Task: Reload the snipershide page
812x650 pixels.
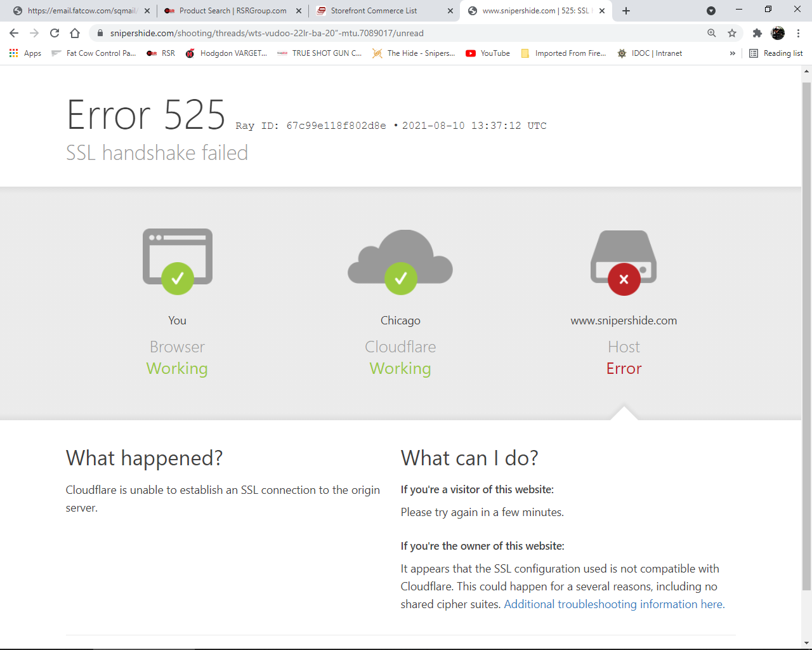Action: coord(55,33)
